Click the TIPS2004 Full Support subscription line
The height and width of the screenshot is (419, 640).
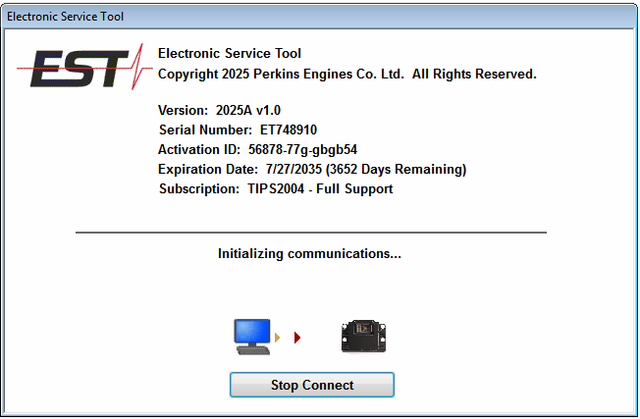pos(276,188)
